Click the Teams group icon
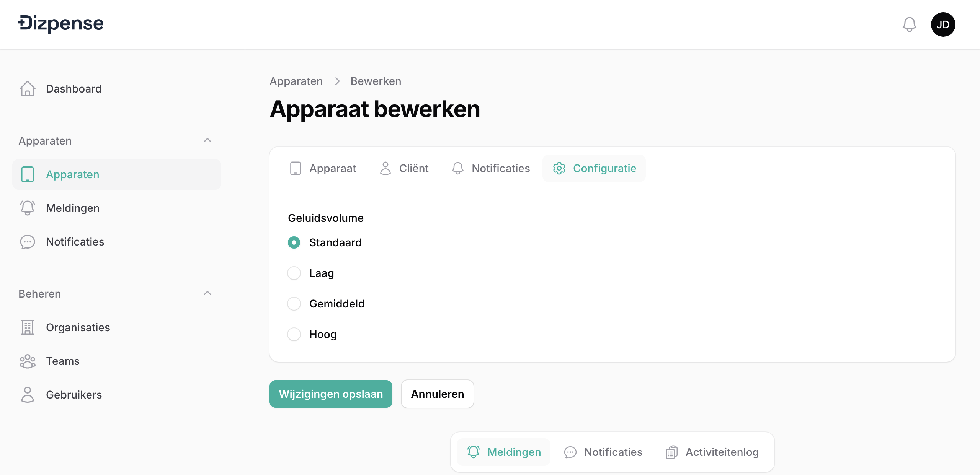The width and height of the screenshot is (980, 475). (28, 361)
